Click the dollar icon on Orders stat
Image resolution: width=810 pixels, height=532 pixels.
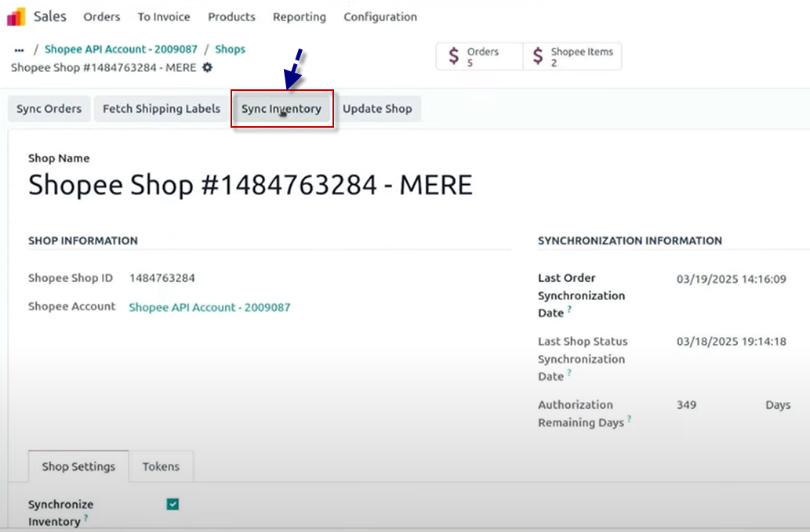click(x=453, y=56)
